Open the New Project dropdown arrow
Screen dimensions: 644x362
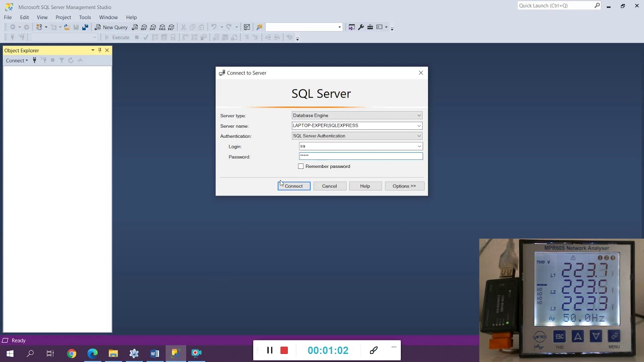[x=46, y=27]
